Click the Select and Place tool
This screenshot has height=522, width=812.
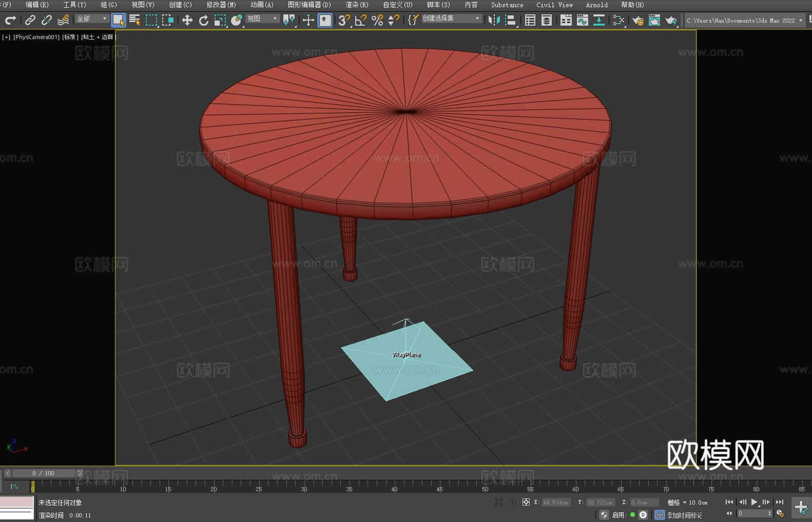coord(237,20)
